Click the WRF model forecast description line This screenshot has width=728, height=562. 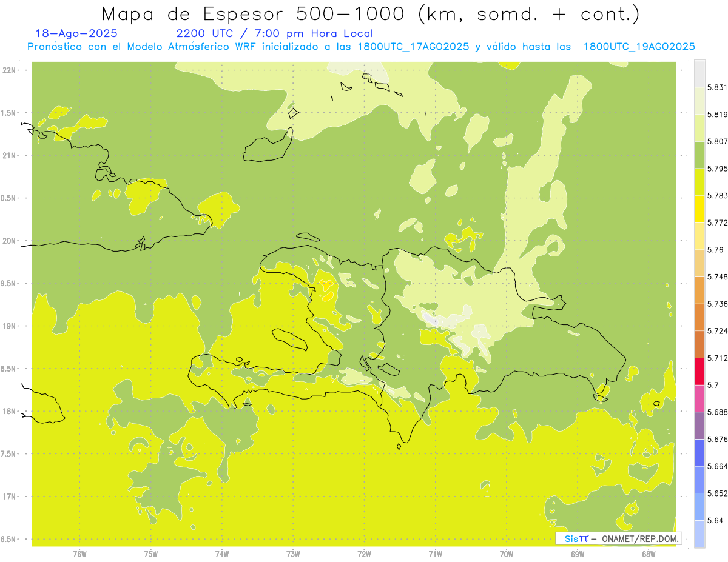coord(361,47)
